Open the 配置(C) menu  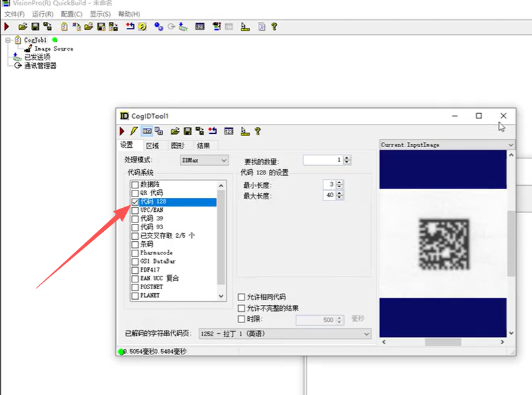click(x=71, y=14)
